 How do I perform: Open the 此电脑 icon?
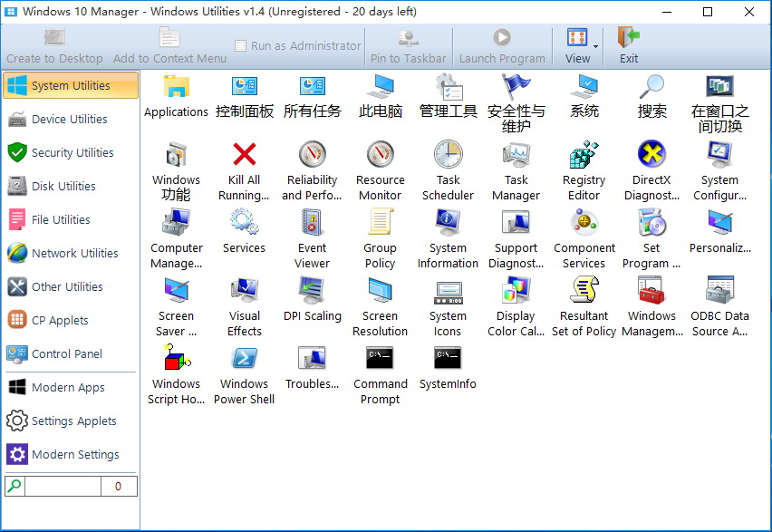[x=380, y=86]
